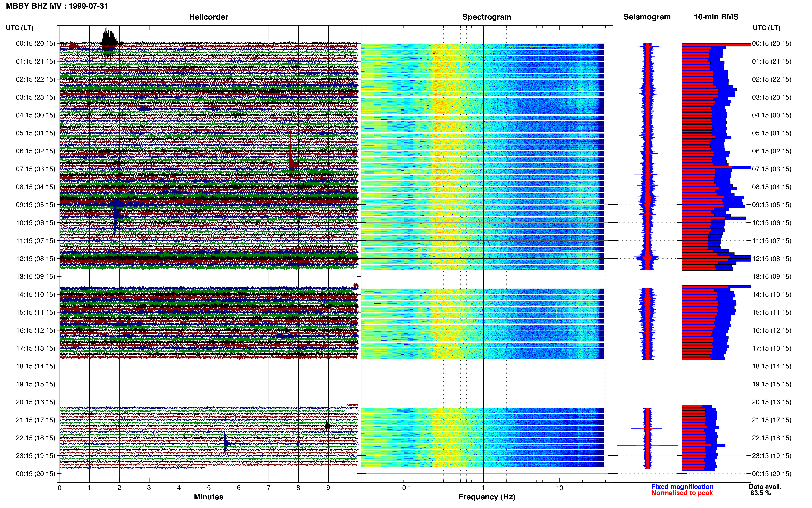Screen dimensions: 812x508
Task: Click the 'Data avail.' label
Action: [x=765, y=486]
